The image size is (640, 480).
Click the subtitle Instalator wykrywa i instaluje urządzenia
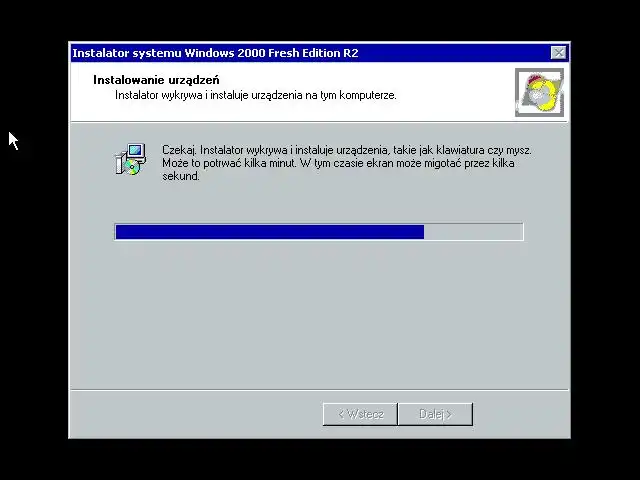coord(256,95)
